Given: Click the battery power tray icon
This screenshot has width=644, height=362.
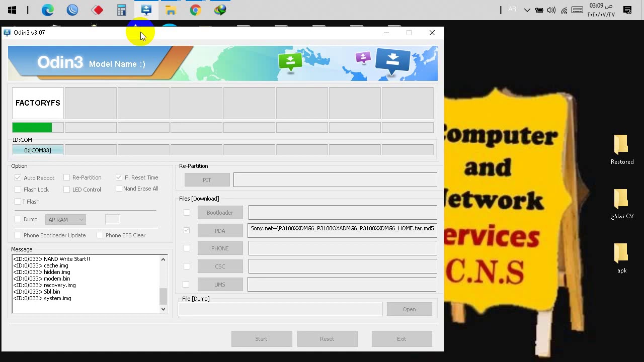Looking at the screenshot, I should pyautogui.click(x=539, y=10).
